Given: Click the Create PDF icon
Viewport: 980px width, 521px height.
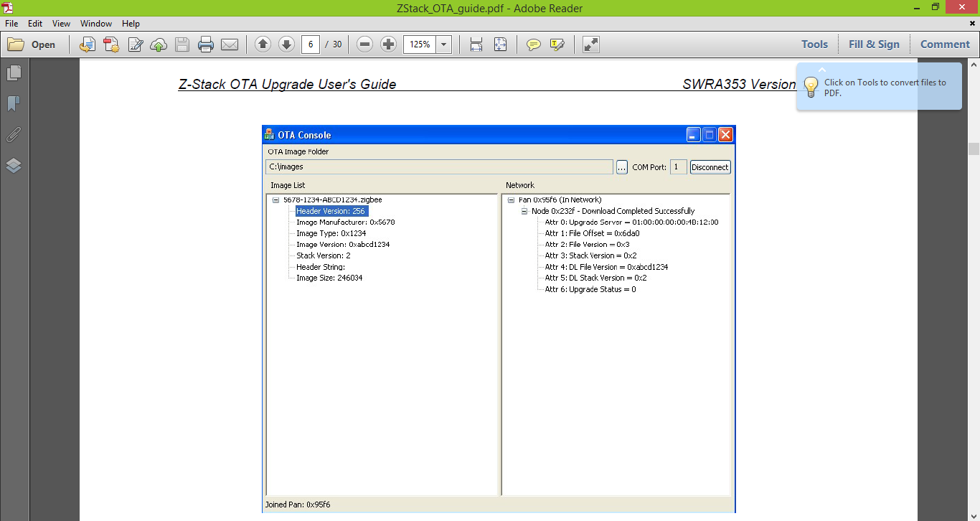Looking at the screenshot, I should coord(111,44).
